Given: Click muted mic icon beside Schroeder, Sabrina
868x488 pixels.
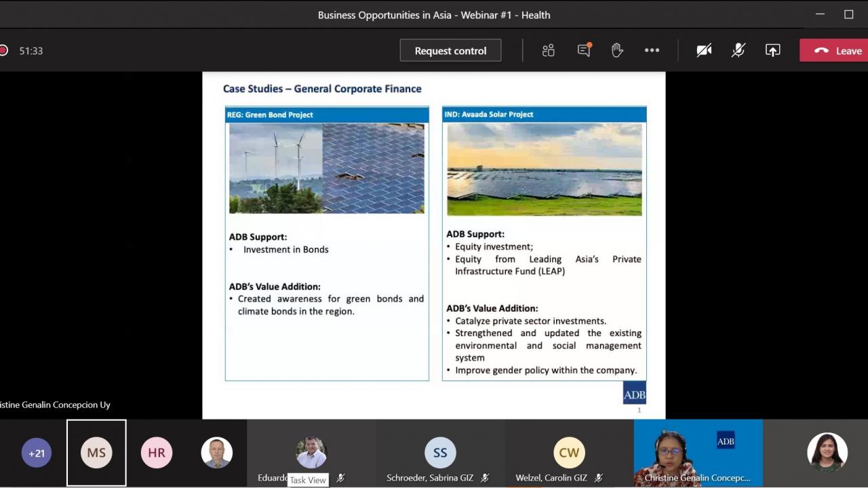Looking at the screenshot, I should 485,478.
